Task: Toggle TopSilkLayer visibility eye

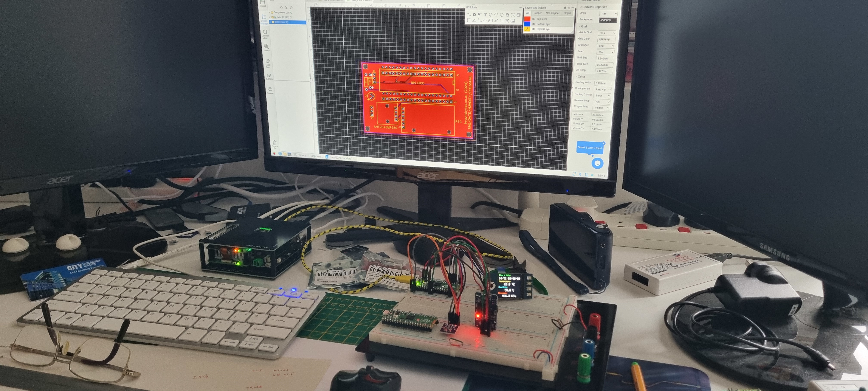Action: click(x=533, y=29)
